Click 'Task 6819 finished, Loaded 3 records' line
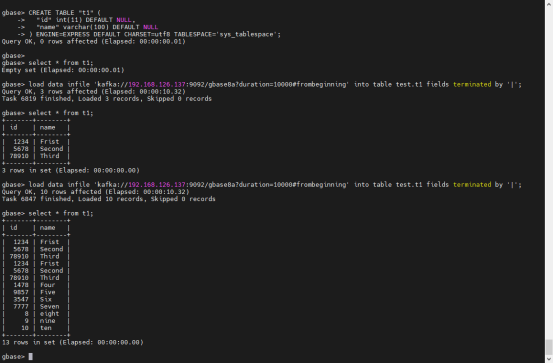The width and height of the screenshot is (554, 364). pyautogui.click(x=106, y=99)
